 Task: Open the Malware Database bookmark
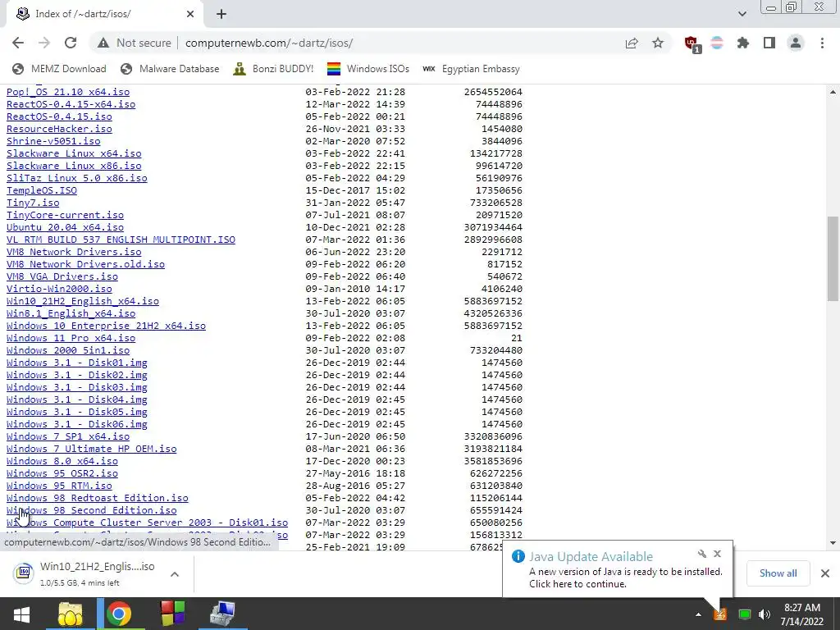coord(170,69)
